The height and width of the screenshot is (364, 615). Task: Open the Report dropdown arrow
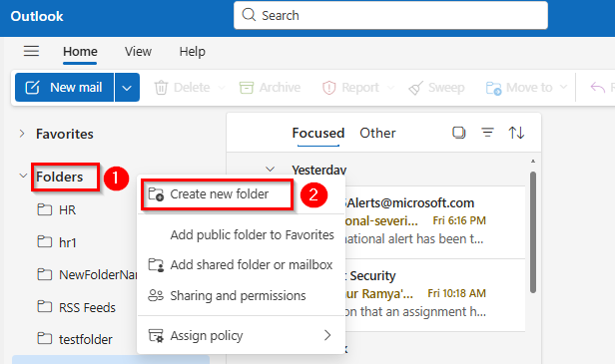(x=390, y=88)
